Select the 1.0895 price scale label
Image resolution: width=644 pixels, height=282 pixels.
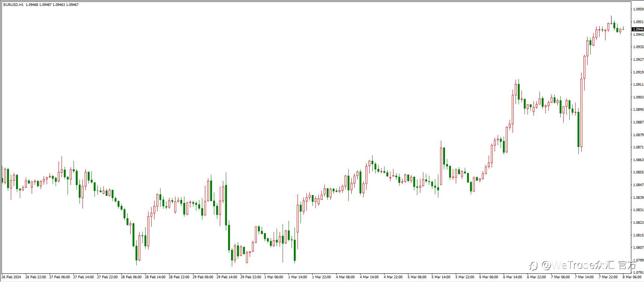point(638,110)
